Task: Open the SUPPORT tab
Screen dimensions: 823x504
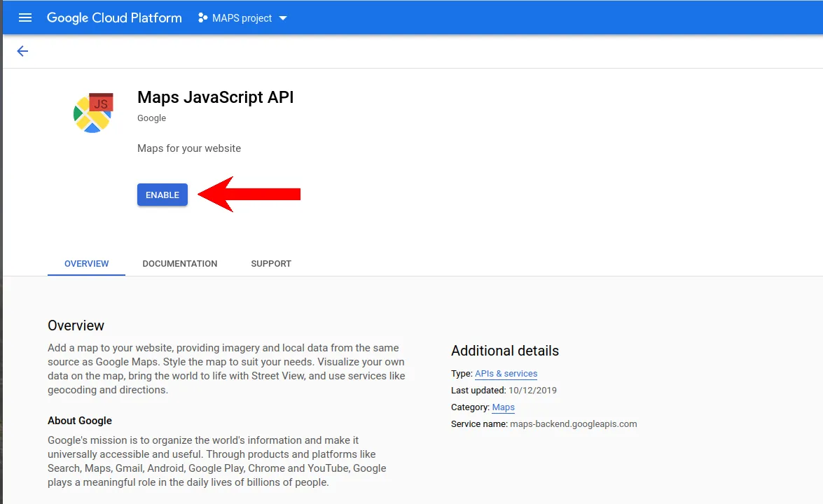Action: 271,264
